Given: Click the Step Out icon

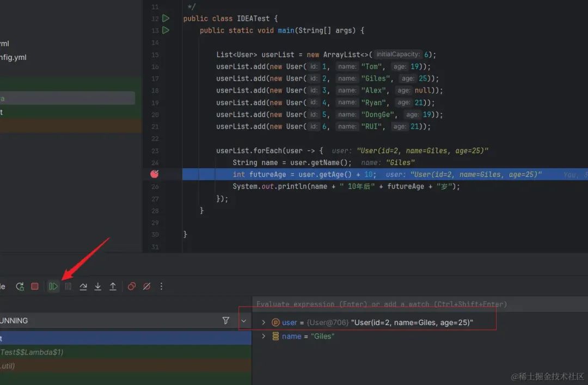Looking at the screenshot, I should pos(113,286).
